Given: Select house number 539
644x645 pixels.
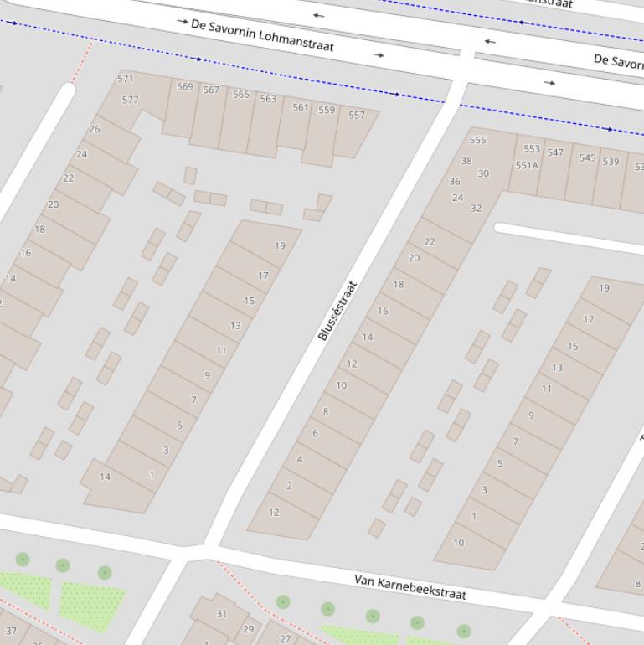Looking at the screenshot, I should click(x=611, y=162).
